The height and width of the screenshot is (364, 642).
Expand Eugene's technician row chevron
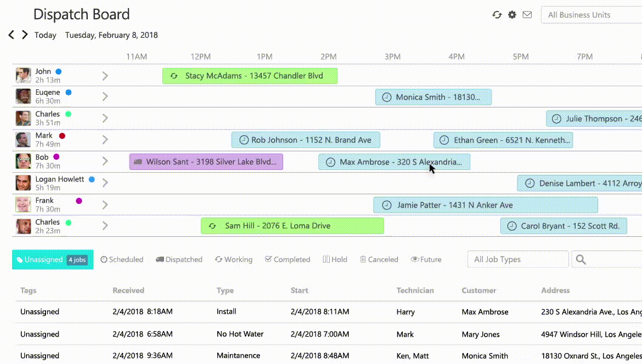(105, 96)
